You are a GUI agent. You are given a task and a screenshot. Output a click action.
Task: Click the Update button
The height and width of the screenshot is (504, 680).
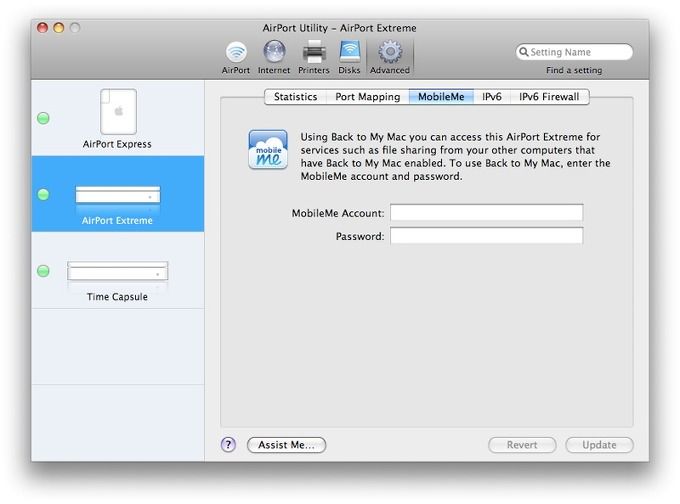click(599, 445)
